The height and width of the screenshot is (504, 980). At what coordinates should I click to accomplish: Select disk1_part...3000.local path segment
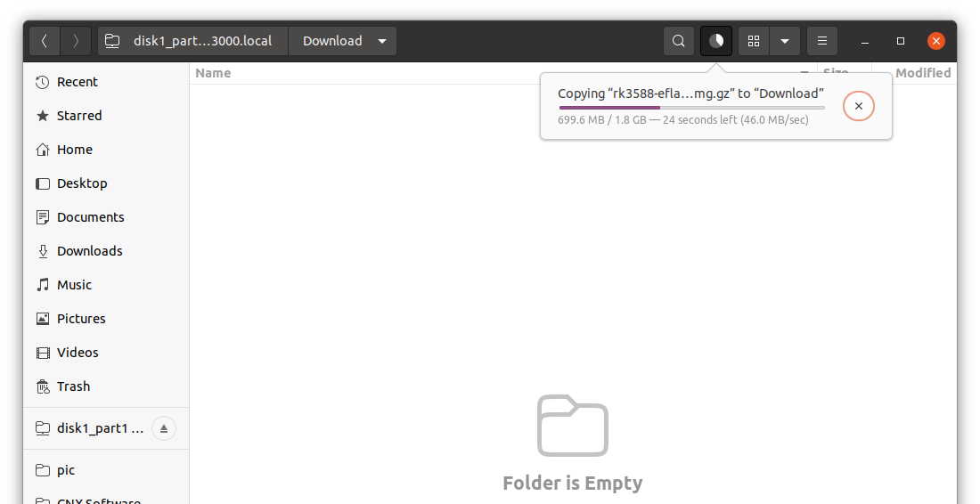click(193, 41)
